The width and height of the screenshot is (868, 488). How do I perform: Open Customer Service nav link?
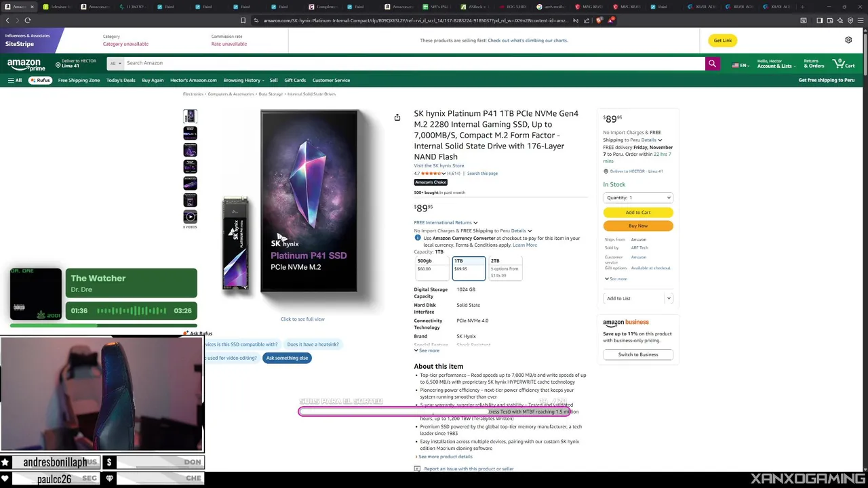point(331,80)
